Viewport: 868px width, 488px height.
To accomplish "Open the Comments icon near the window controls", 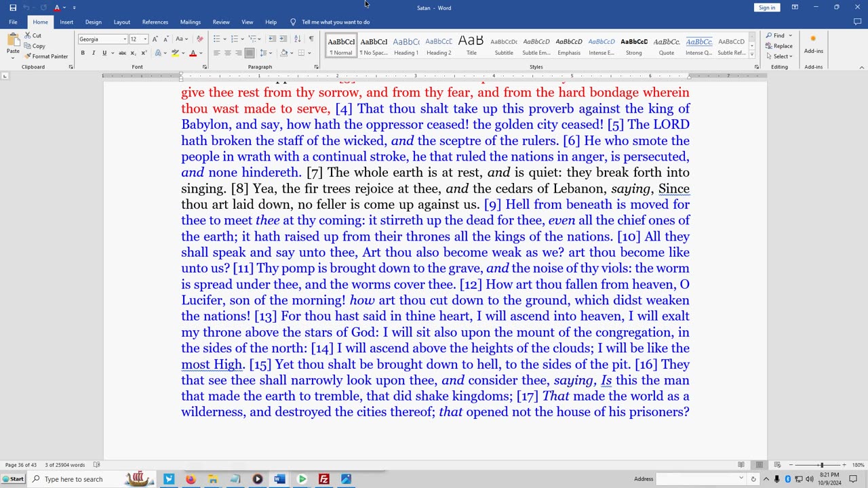I will pos(857,22).
